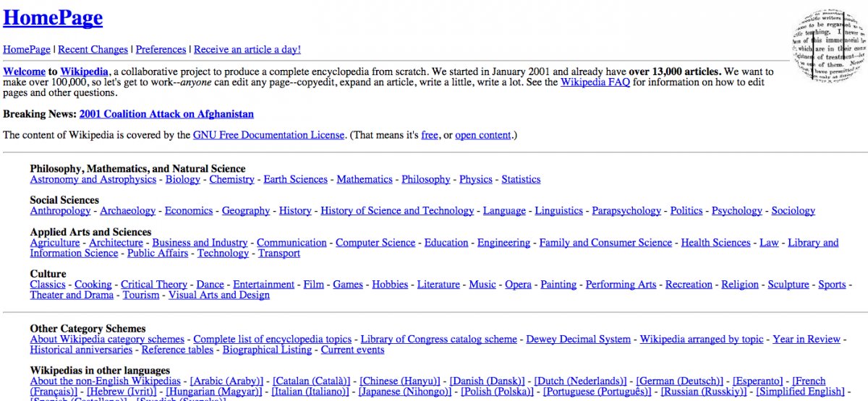
Task: Select the Parapsychology topic link
Action: [x=626, y=211]
